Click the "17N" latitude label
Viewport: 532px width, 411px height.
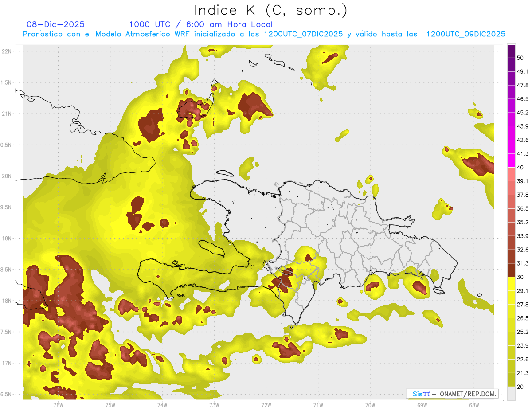(x=6, y=363)
